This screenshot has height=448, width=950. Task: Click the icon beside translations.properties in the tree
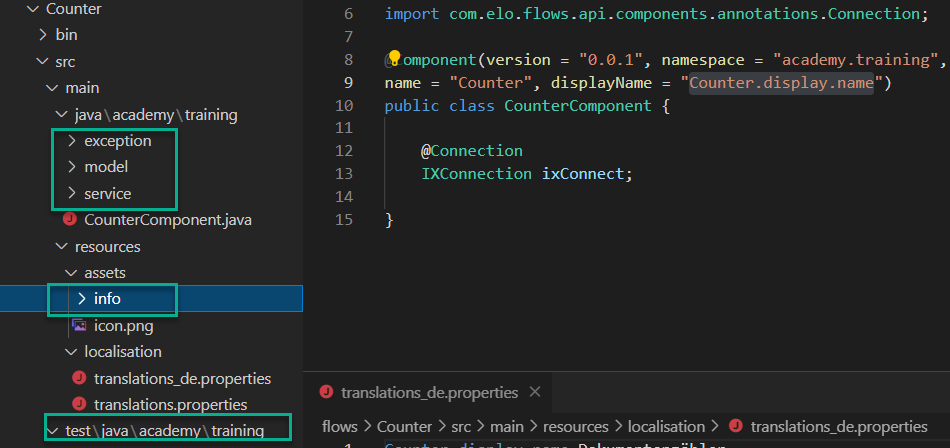pos(79,404)
